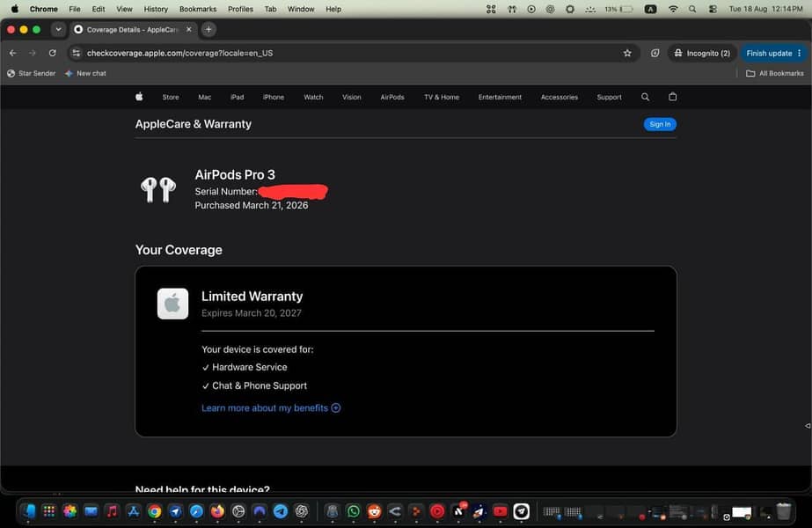Go forward to the next page
Image resolution: width=812 pixels, height=528 pixels.
33,53
